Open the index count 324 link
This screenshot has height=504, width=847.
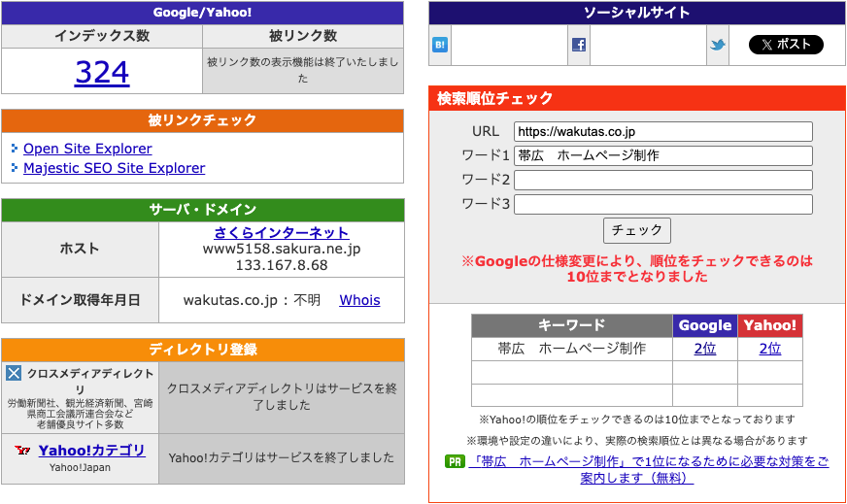coord(102,72)
